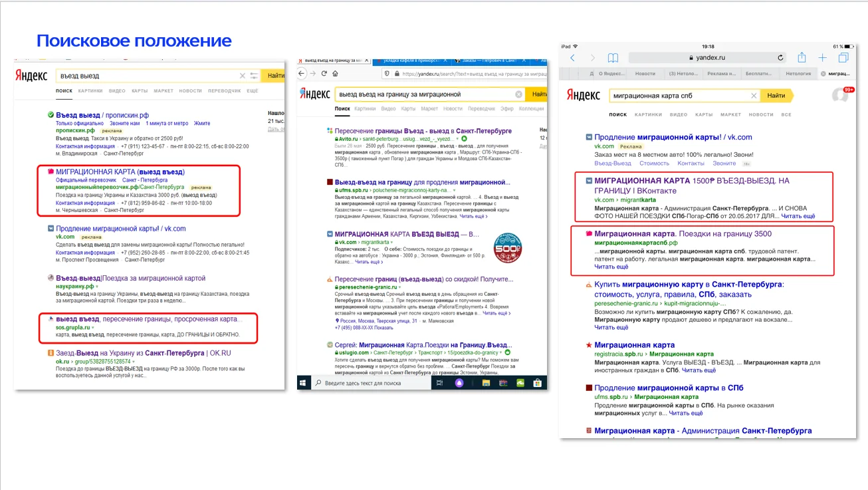Viewport: 868px width, 490px height.
Task: Expand 'Читать ещё' under ufms.spb.ru result
Action: (685, 413)
